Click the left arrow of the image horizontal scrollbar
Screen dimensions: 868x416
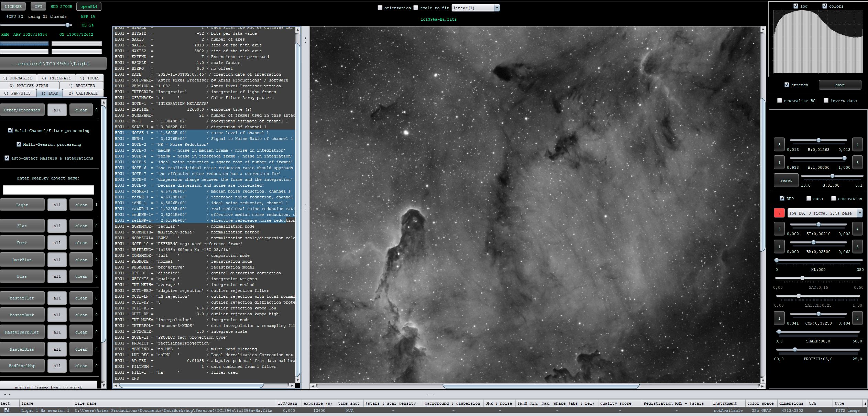pos(313,386)
